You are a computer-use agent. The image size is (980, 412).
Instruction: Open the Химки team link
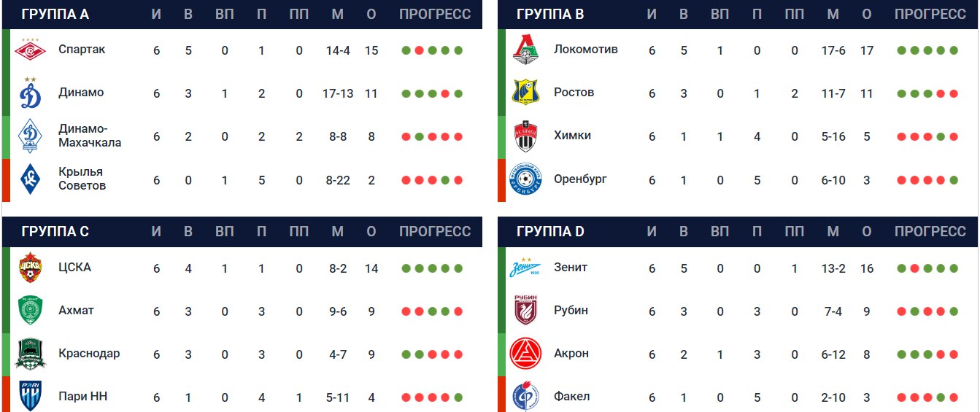point(572,136)
